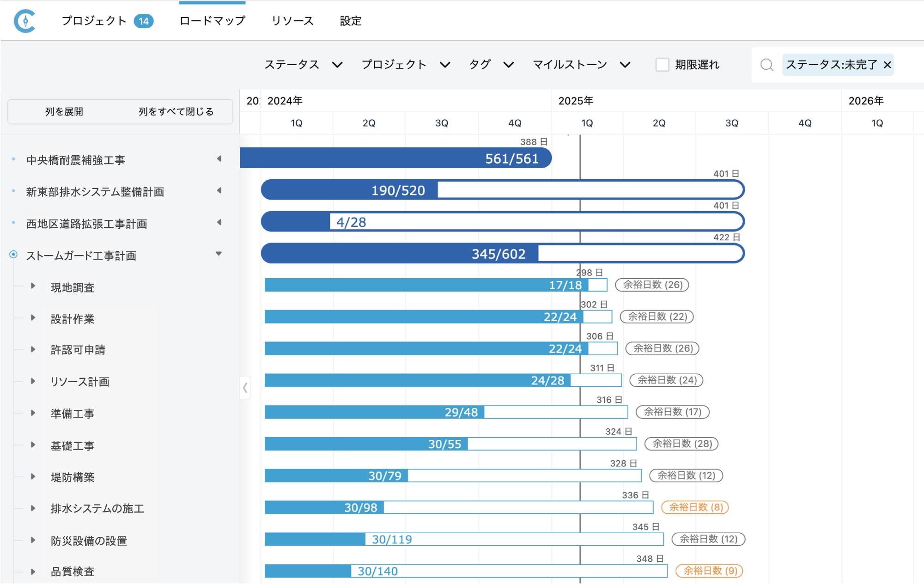Click the project count badge 14
924x584 pixels.
(x=143, y=21)
